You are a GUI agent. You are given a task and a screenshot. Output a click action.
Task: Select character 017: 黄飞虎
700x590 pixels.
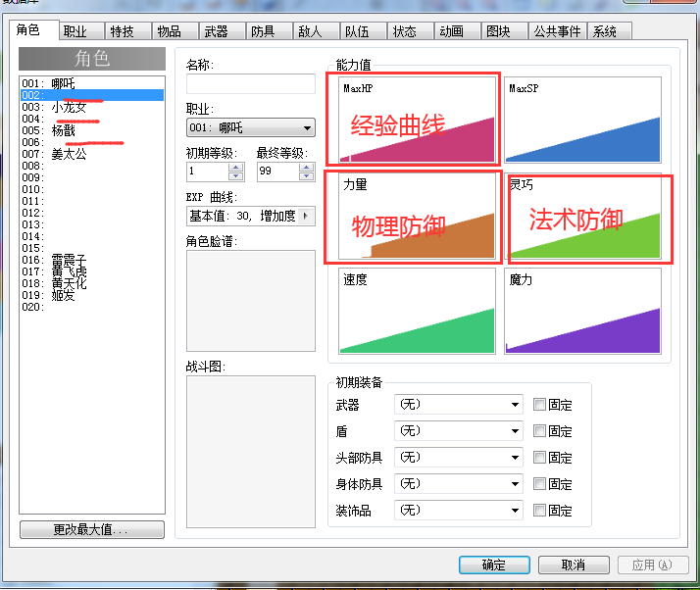coord(92,271)
